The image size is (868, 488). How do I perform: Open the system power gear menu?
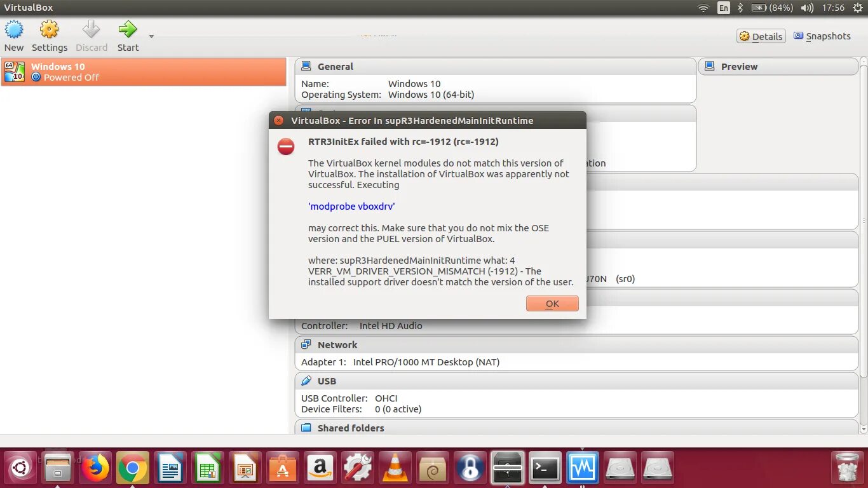[x=858, y=8]
